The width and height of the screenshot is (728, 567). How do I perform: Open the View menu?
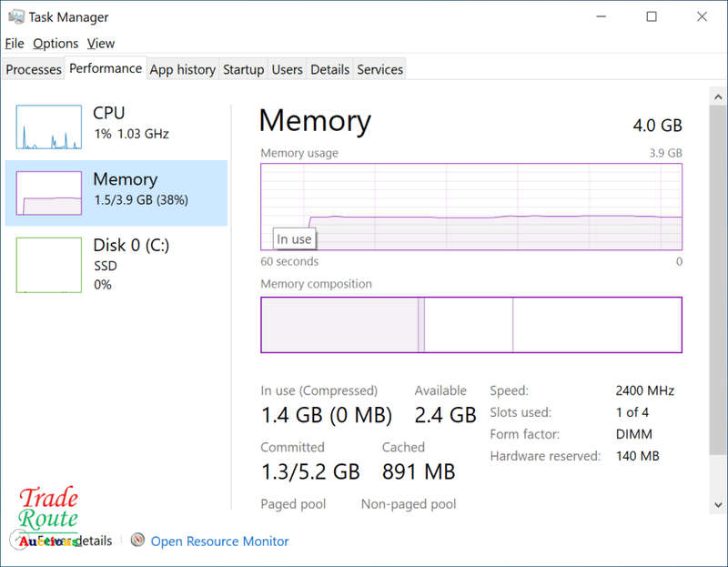tap(101, 44)
